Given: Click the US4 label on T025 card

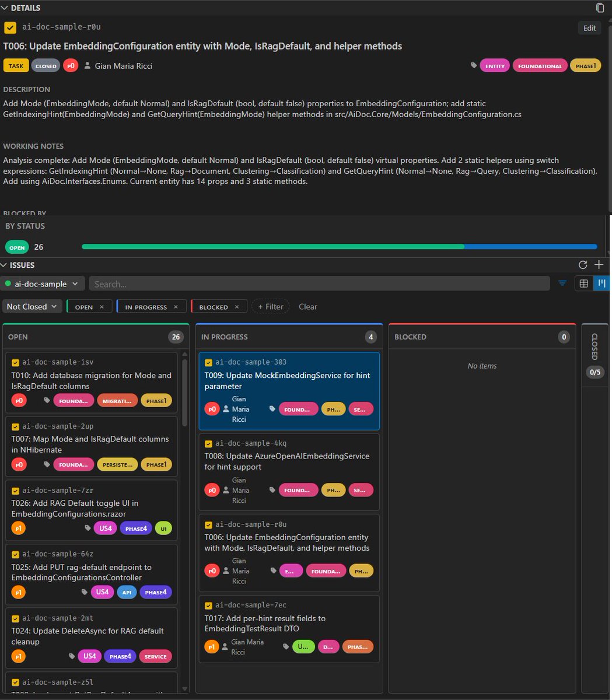Looking at the screenshot, I should [102, 592].
